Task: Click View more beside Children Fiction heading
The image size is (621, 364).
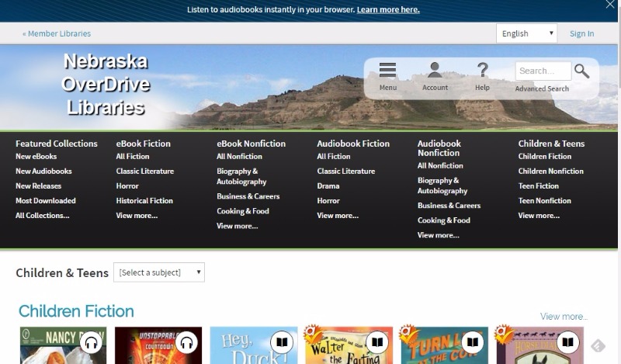Action: pyautogui.click(x=564, y=317)
